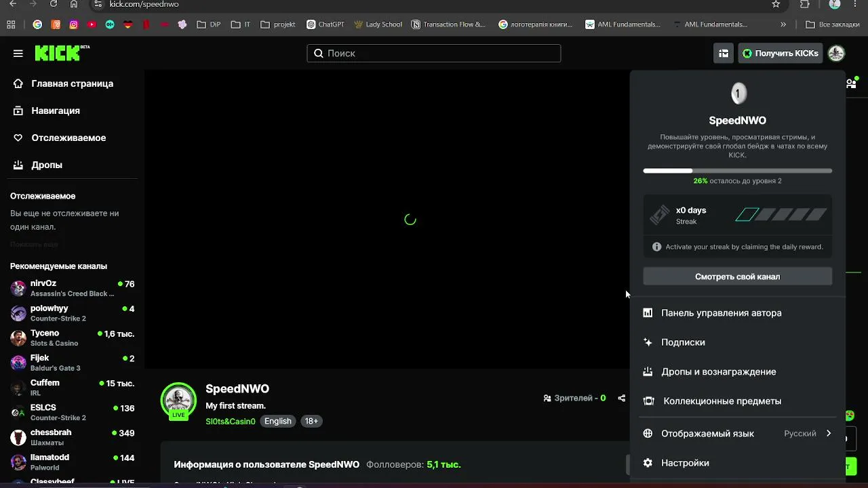Image resolution: width=868 pixels, height=488 pixels.
Task: Open the IT bookmarks folder
Action: [x=241, y=24]
